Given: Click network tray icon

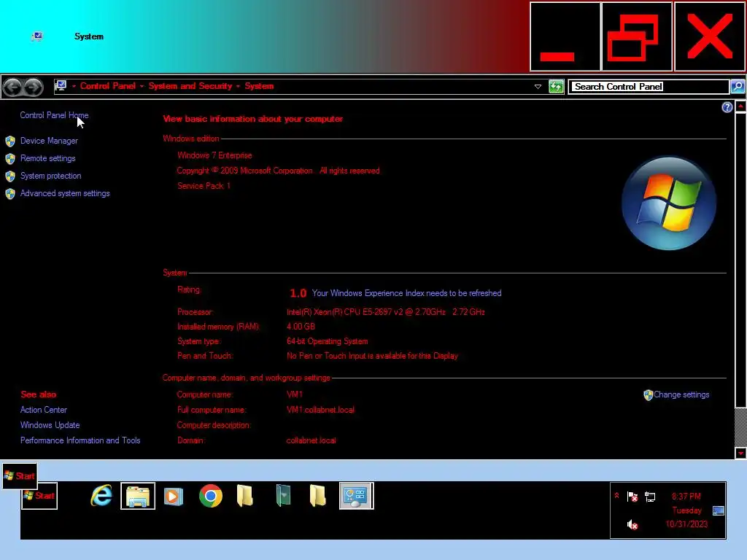Looking at the screenshot, I should pos(650,497).
